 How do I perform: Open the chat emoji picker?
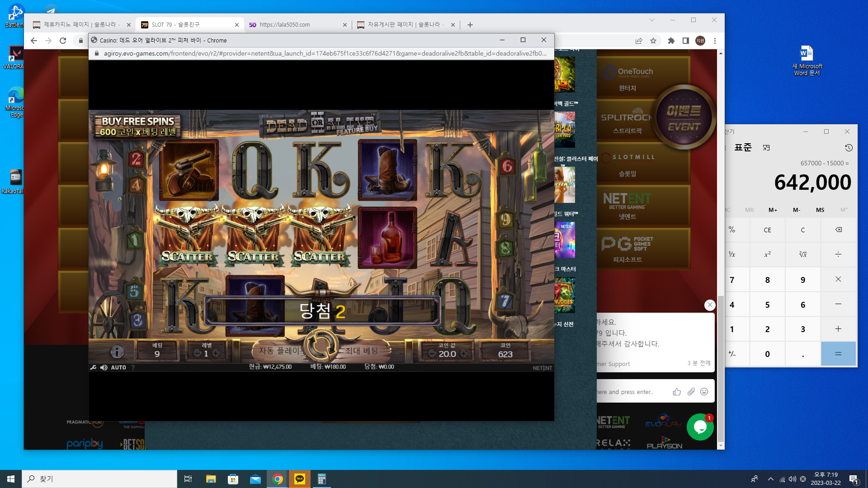pos(704,392)
